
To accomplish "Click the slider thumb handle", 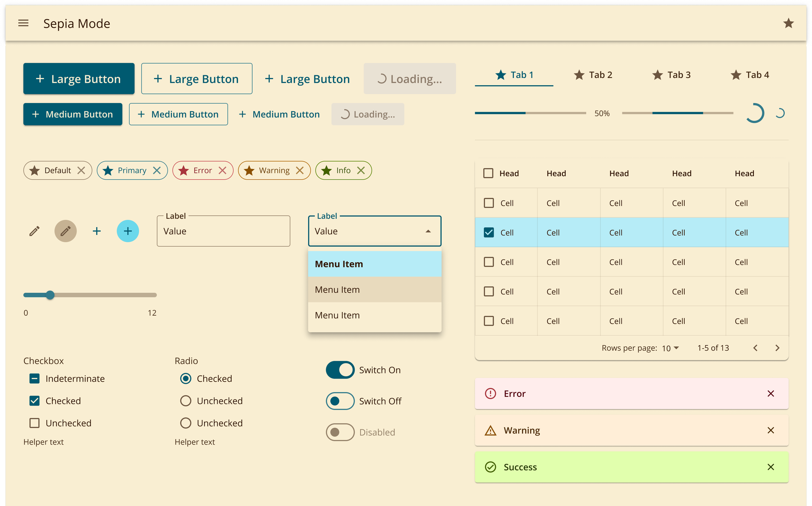I will point(50,295).
